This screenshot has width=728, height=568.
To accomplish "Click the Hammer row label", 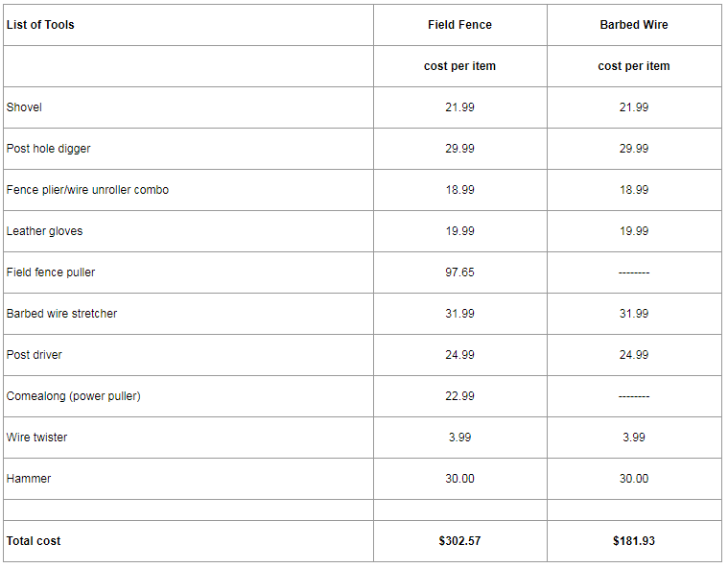I will tap(29, 479).
